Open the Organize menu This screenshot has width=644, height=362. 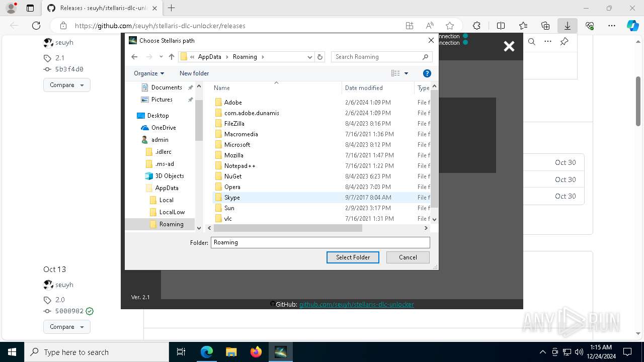click(x=149, y=73)
